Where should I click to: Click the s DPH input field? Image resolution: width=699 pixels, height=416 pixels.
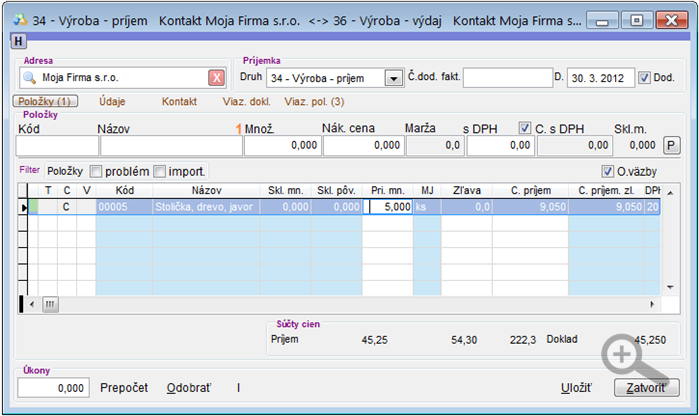500,146
